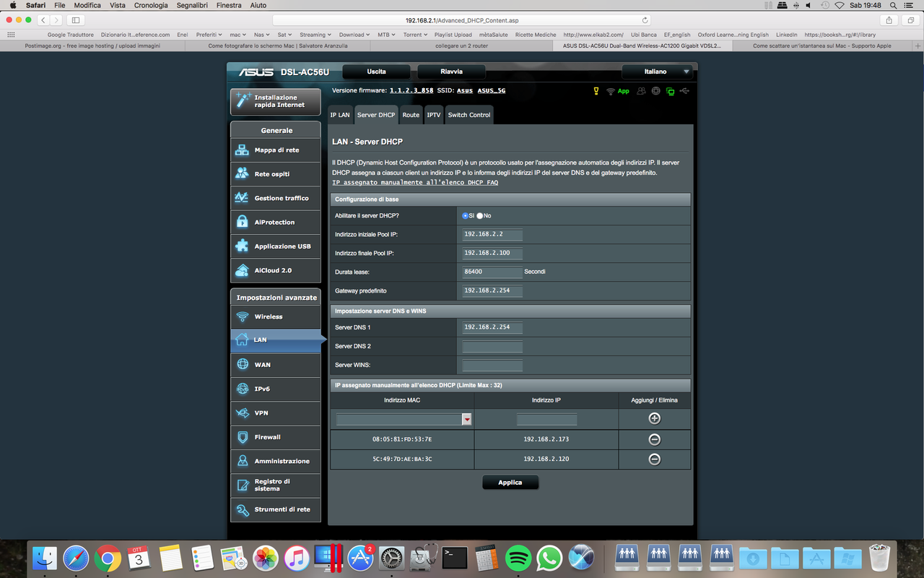Remove entry 5C:49:7D:AE:BA:3C
The width and height of the screenshot is (924, 578).
point(654,459)
